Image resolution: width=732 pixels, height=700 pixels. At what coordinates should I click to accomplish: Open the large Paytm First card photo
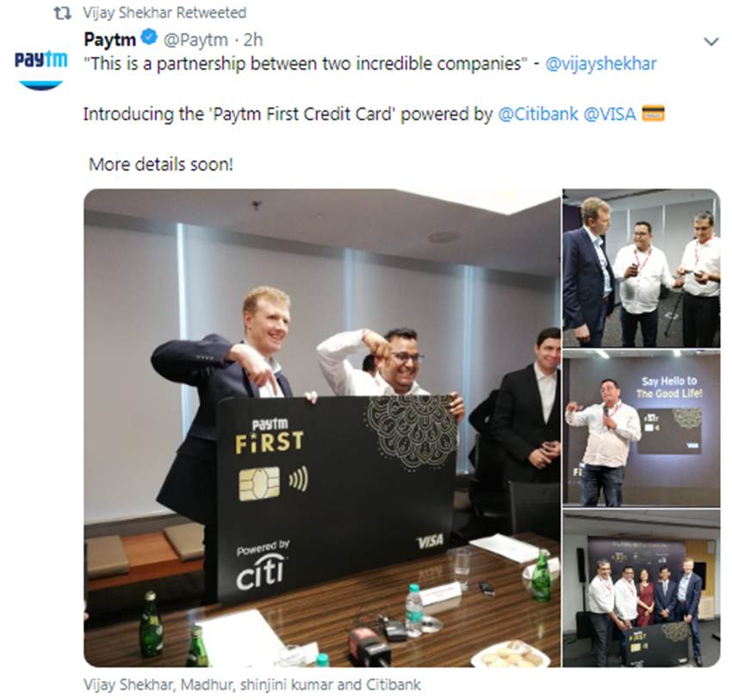coord(322,427)
